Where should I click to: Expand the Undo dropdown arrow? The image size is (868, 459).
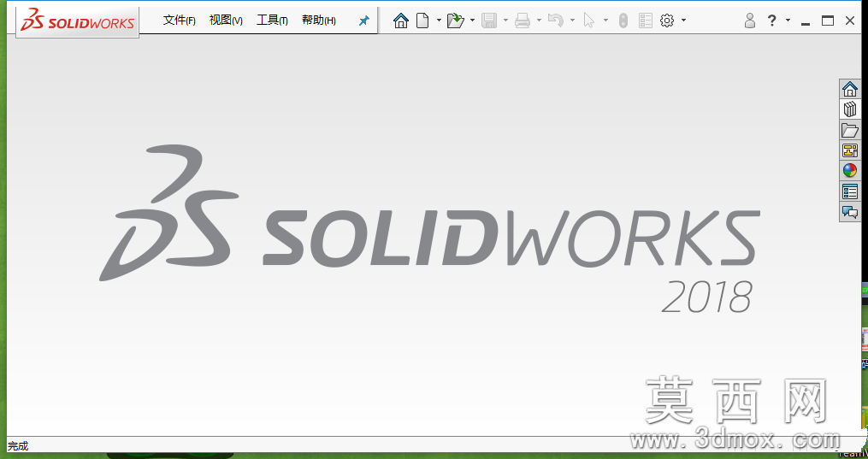point(572,21)
